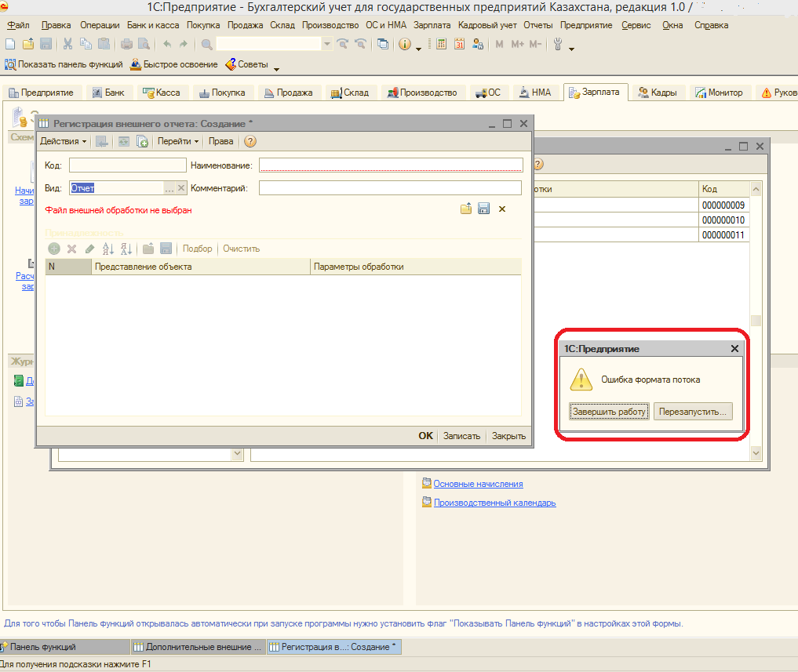Image resolution: width=798 pixels, height=672 pixels.
Task: Expand the Действия dropdown menu
Action: click(63, 142)
